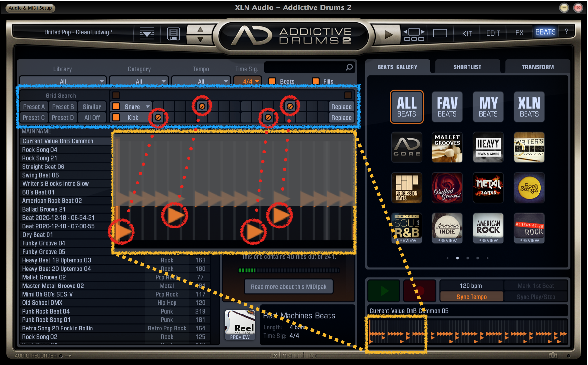Open the Shortlist tab
588x365 pixels.
click(467, 67)
